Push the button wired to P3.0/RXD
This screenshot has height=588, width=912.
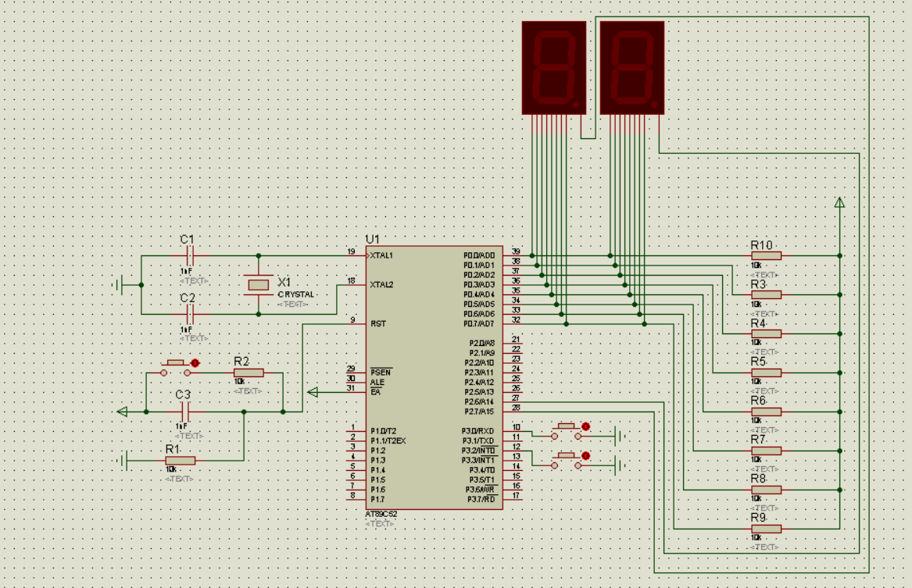pyautogui.click(x=566, y=432)
